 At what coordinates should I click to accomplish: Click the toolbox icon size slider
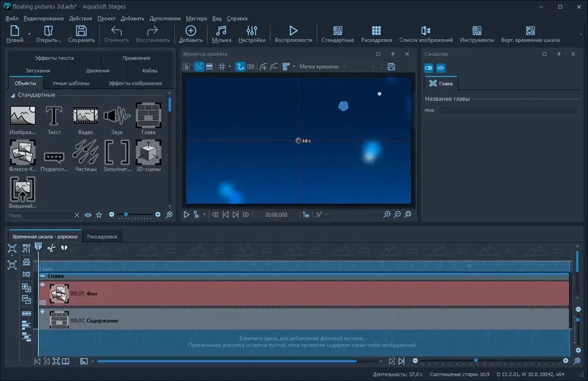[126, 214]
